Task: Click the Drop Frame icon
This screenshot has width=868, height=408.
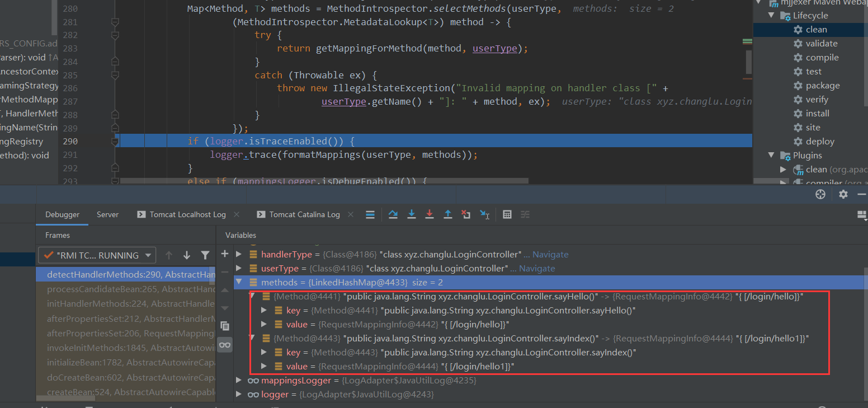Action: point(466,214)
